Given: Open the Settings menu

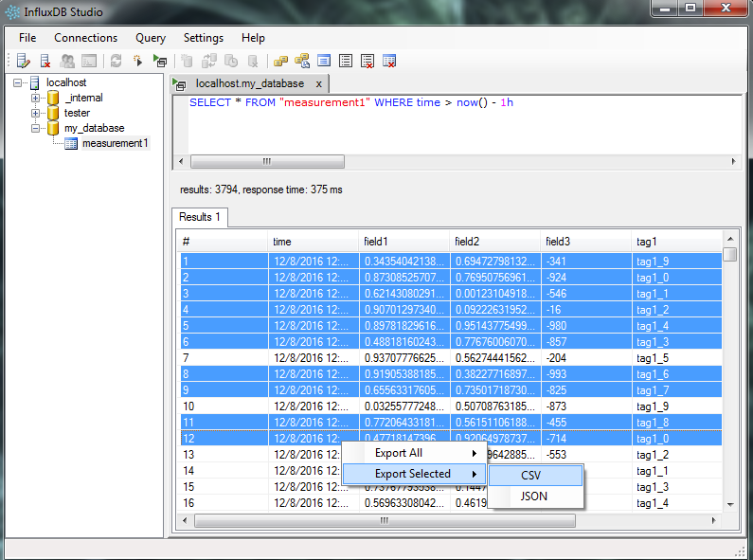Looking at the screenshot, I should [204, 38].
